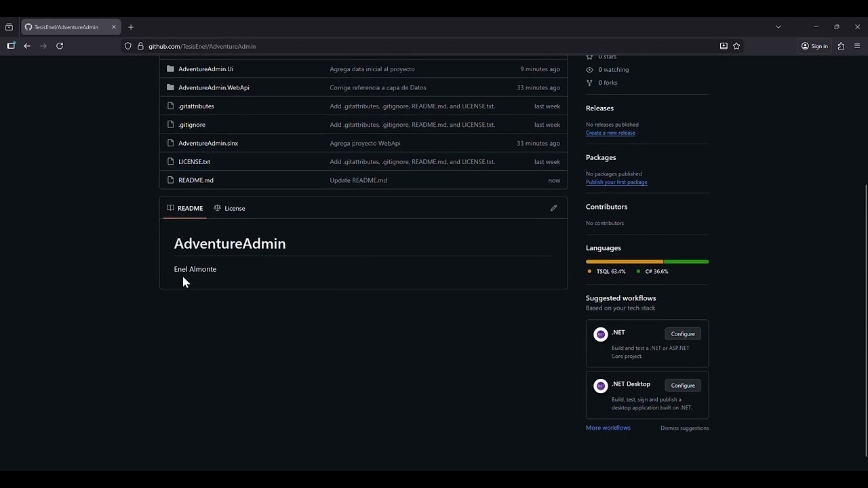The height and width of the screenshot is (488, 868).
Task: Click the padlock site security icon
Action: click(140, 46)
